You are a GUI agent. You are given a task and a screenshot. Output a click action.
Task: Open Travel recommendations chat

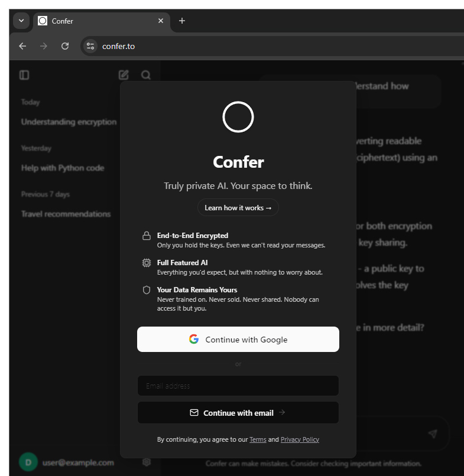coord(66,214)
